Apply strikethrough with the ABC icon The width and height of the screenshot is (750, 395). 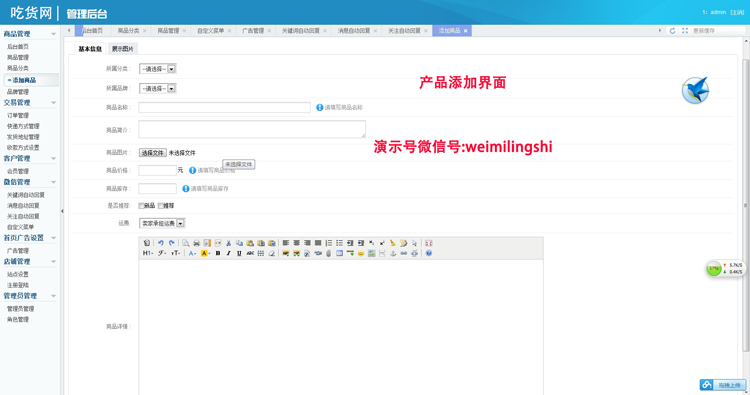(250, 253)
